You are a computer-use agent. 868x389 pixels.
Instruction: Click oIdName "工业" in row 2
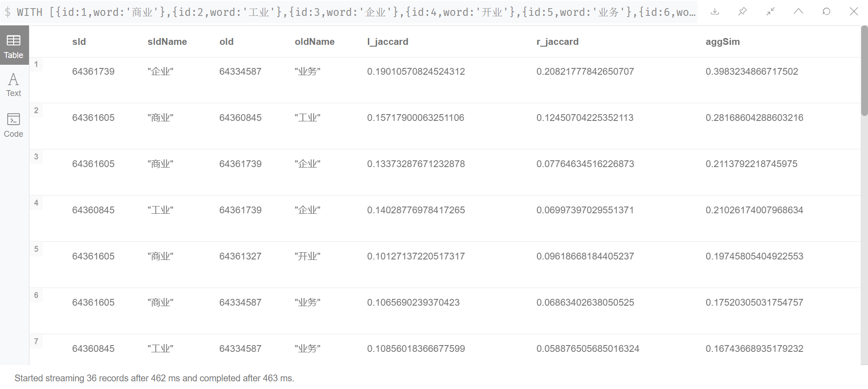click(308, 118)
